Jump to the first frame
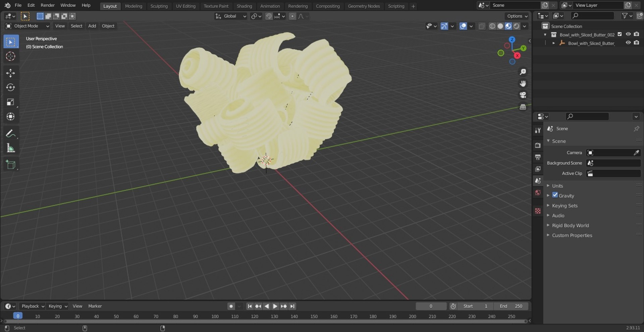The image size is (644, 332). tap(250, 306)
